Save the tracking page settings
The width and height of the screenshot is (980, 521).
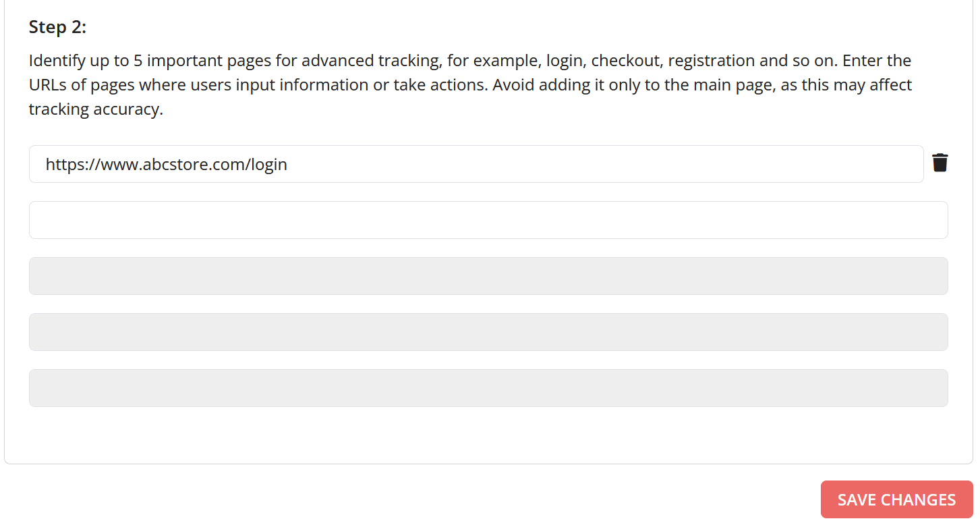(896, 499)
